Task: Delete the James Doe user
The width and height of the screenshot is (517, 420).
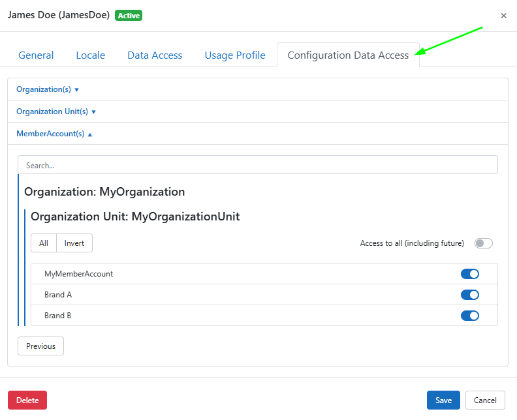Action: (27, 400)
